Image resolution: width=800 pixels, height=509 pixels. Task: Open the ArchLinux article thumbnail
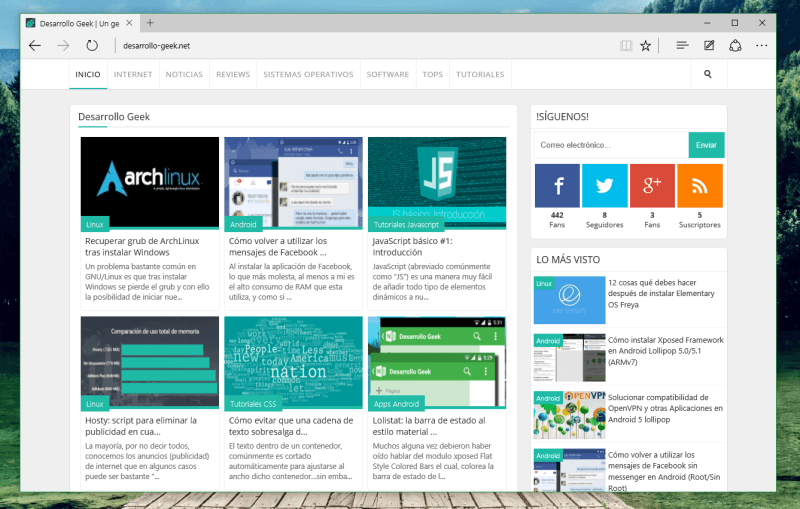pyautogui.click(x=149, y=183)
